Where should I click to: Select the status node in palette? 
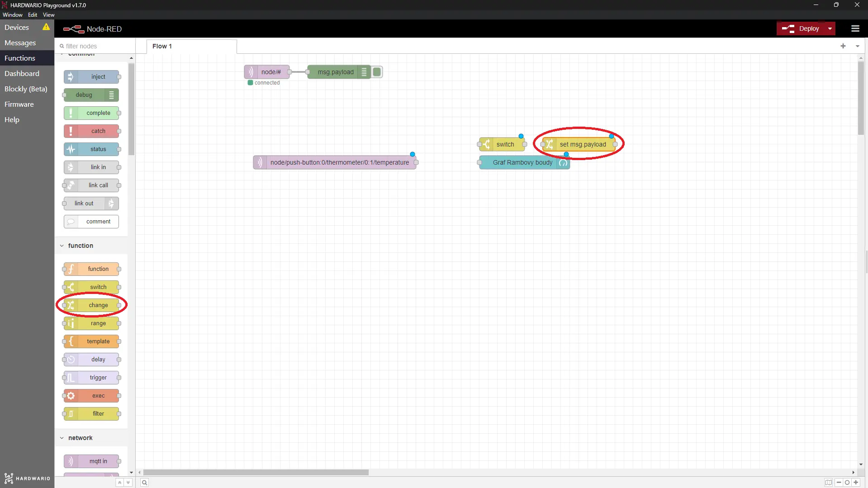pyautogui.click(x=91, y=149)
